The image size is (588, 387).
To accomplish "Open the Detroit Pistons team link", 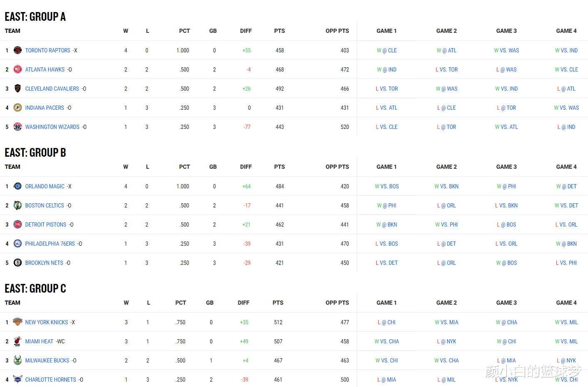I will pos(46,224).
